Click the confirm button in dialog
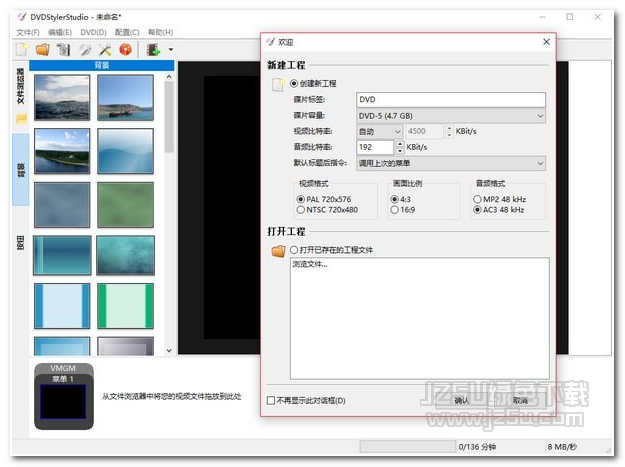This screenshot has width=625, height=467. [462, 400]
